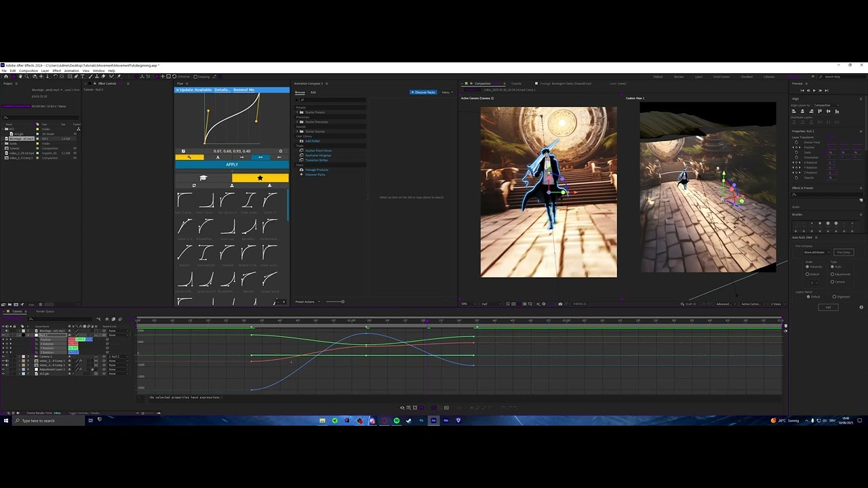Open Photoshop from the taskbar
Screen dimensions: 868x488
pyautogui.click(x=421, y=420)
